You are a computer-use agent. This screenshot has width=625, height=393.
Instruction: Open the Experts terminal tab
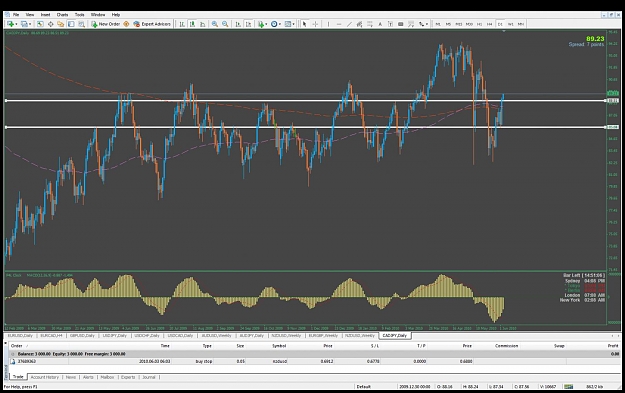[128, 377]
